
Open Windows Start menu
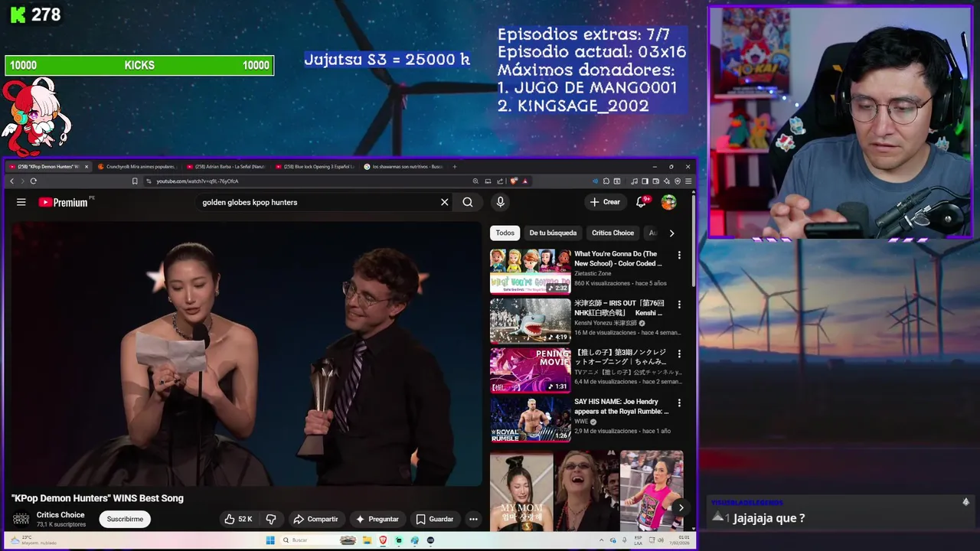pyautogui.click(x=269, y=540)
